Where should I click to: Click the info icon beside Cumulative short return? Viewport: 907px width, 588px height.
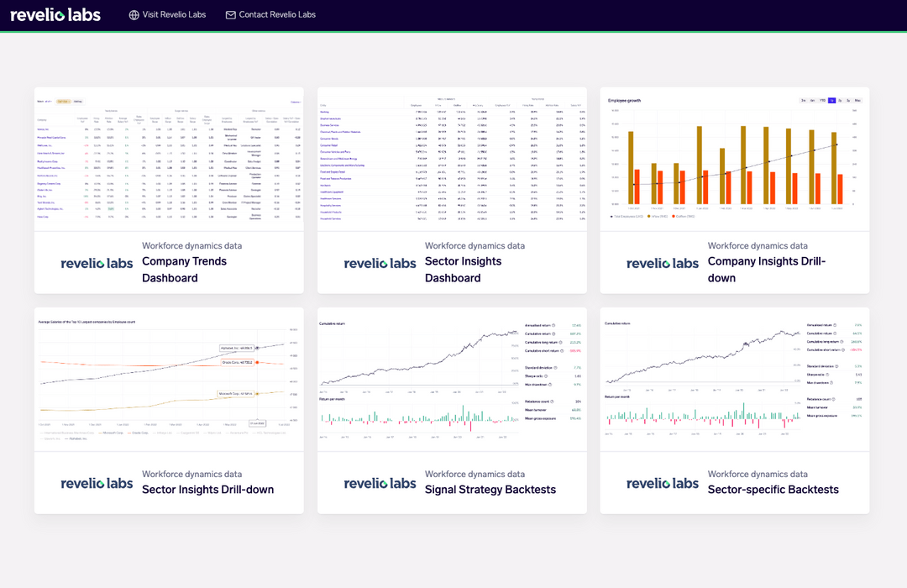(561, 350)
